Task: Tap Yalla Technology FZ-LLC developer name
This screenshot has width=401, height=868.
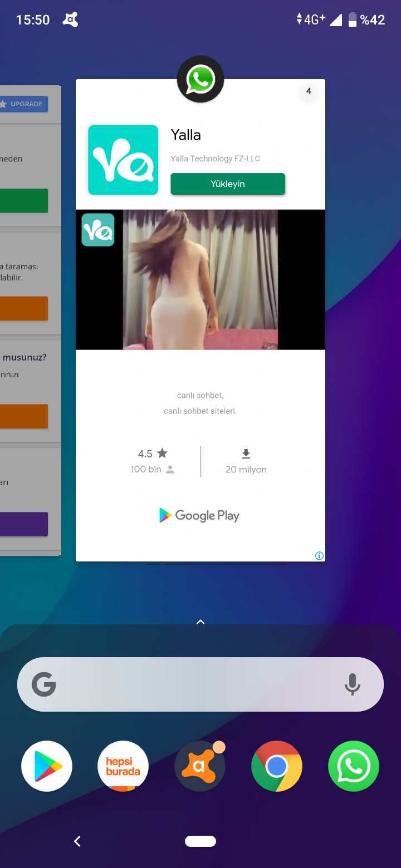Action: pyautogui.click(x=216, y=159)
